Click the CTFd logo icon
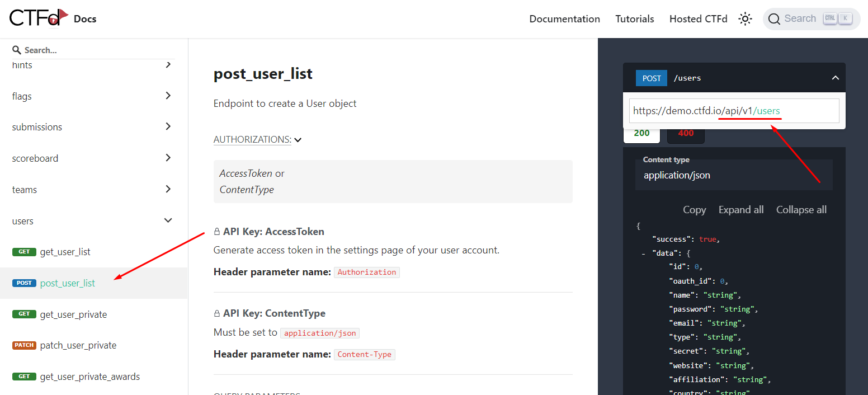 click(x=39, y=18)
